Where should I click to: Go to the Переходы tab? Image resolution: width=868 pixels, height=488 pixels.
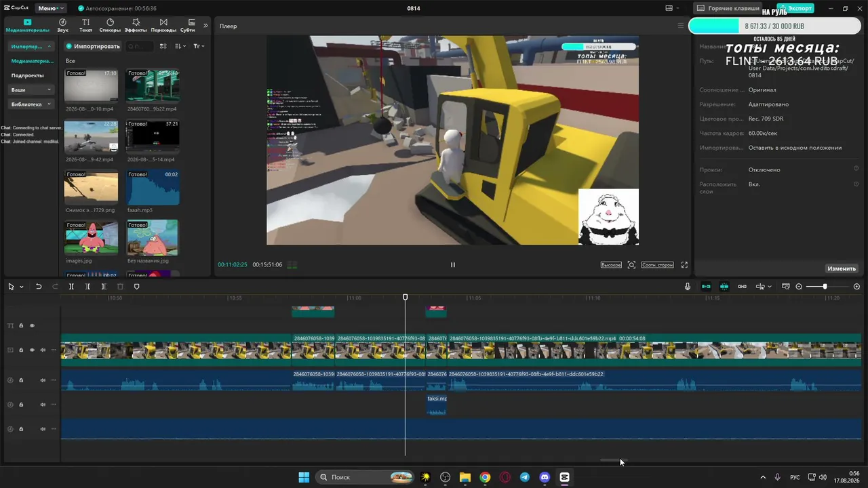click(163, 26)
